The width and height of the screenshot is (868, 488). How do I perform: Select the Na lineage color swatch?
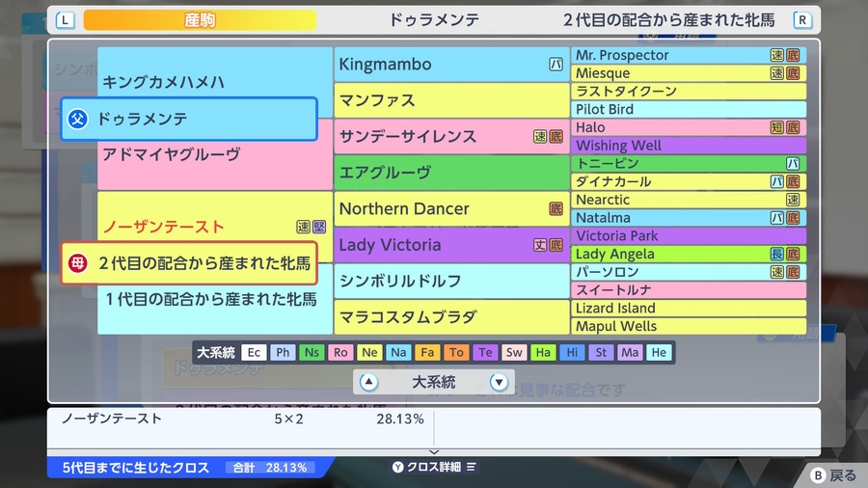click(x=398, y=352)
